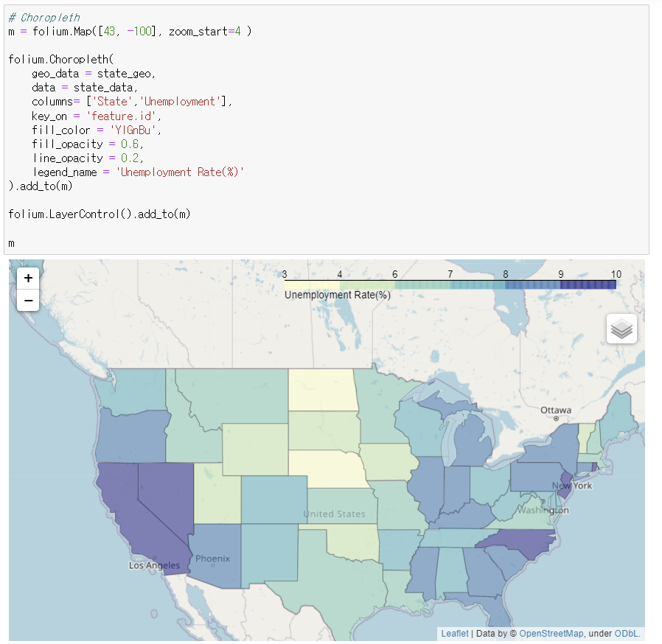The width and height of the screenshot is (662, 644).
Task: Click the United States country label
Action: pyautogui.click(x=334, y=514)
